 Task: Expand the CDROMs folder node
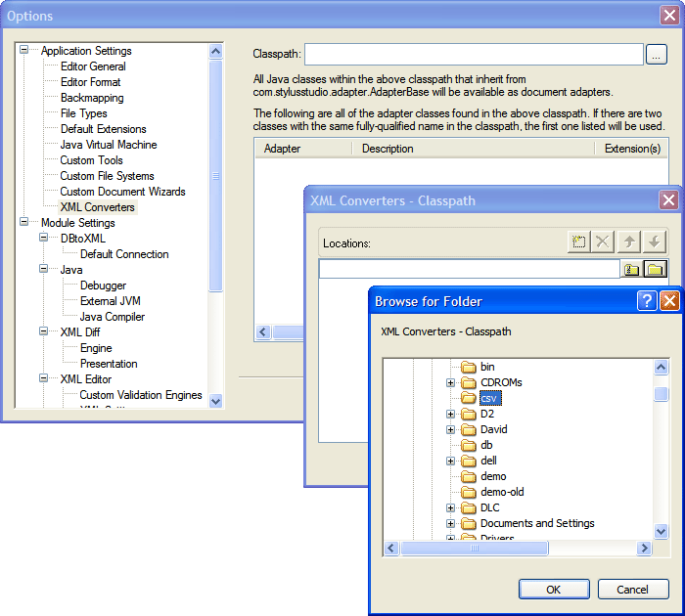451,382
